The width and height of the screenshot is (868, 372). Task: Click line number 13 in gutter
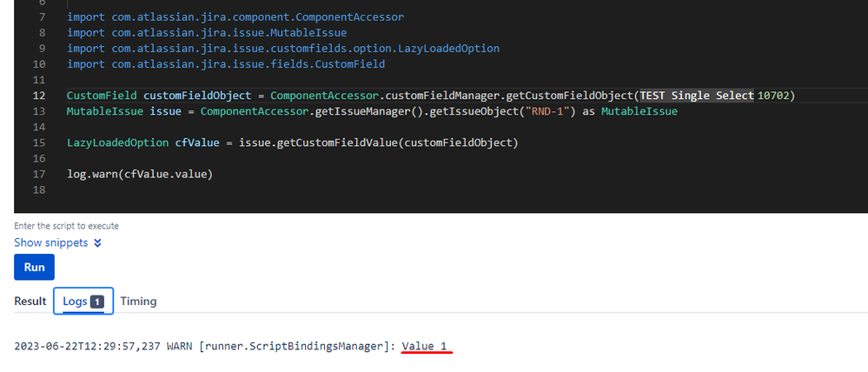tap(39, 111)
